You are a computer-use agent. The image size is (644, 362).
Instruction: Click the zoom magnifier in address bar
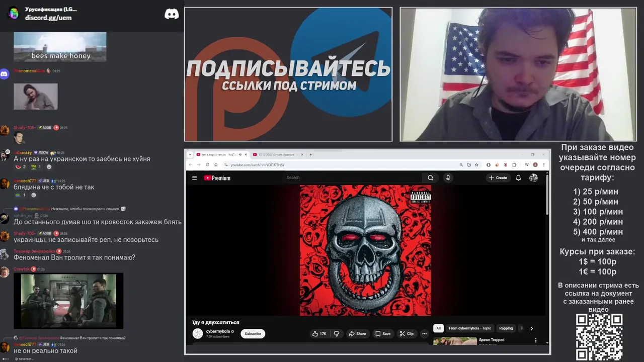461,164
